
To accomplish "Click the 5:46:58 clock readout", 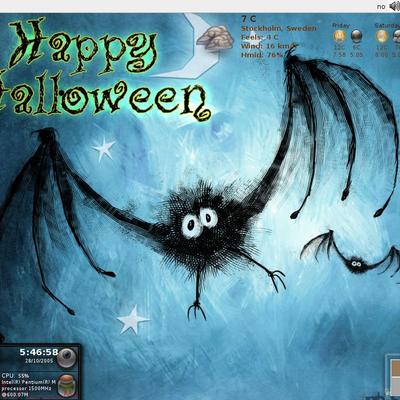I will 39,352.
